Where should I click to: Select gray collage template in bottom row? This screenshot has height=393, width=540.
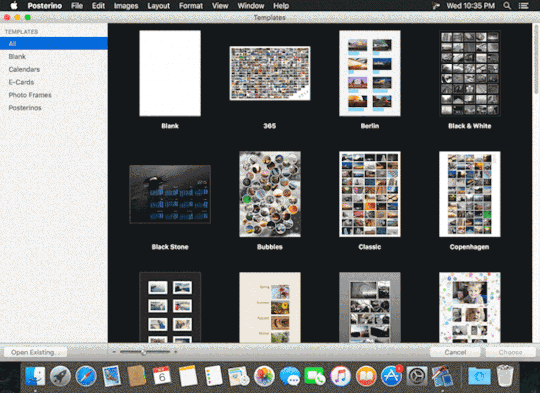coord(370,307)
